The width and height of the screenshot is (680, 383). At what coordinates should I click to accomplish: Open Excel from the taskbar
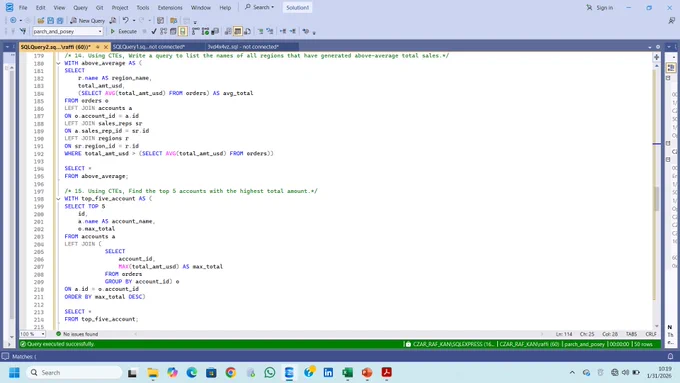[347, 373]
